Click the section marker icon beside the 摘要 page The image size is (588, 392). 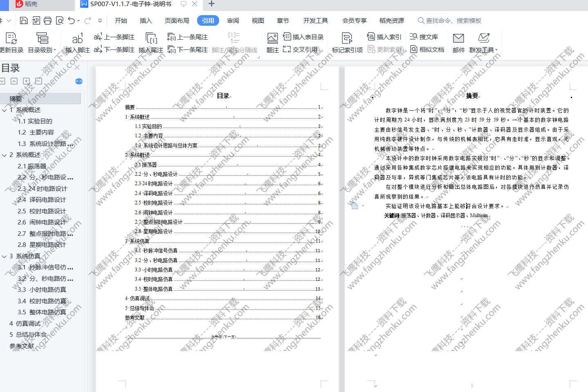coord(355,206)
